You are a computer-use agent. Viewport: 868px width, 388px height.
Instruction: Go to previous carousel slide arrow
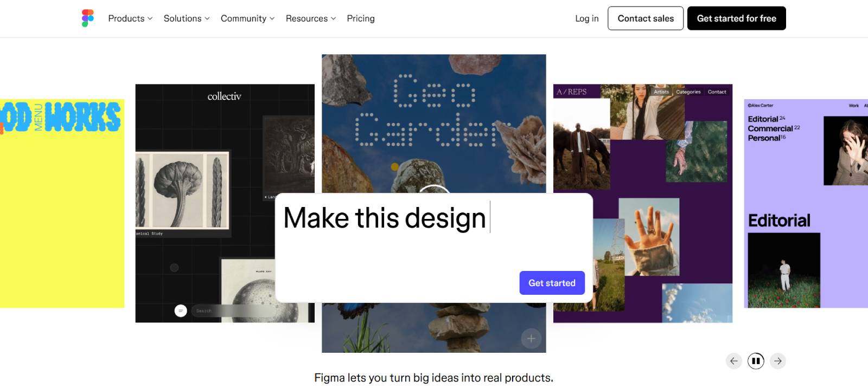click(x=734, y=361)
